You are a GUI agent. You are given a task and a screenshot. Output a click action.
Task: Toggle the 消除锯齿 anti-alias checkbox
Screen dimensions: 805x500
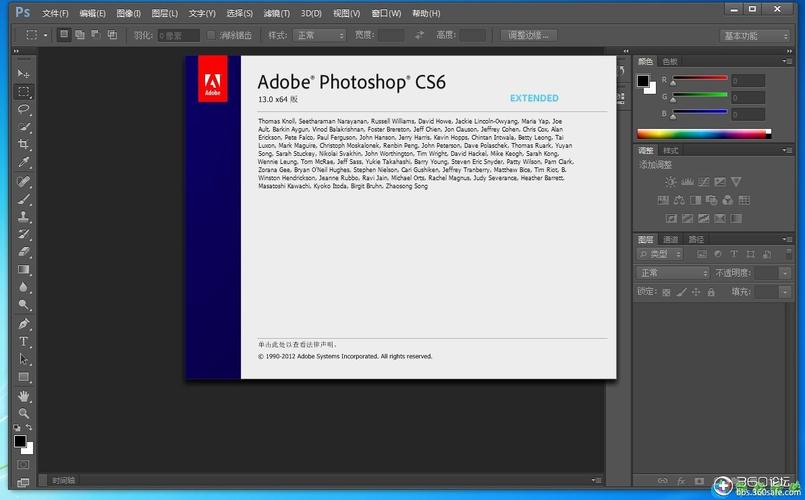210,35
